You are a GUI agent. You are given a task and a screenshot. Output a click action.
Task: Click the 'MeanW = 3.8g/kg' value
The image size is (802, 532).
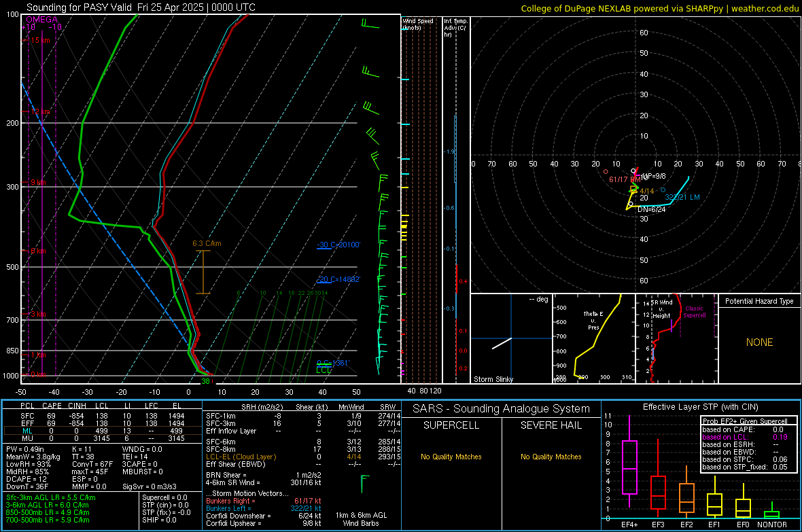[33, 457]
